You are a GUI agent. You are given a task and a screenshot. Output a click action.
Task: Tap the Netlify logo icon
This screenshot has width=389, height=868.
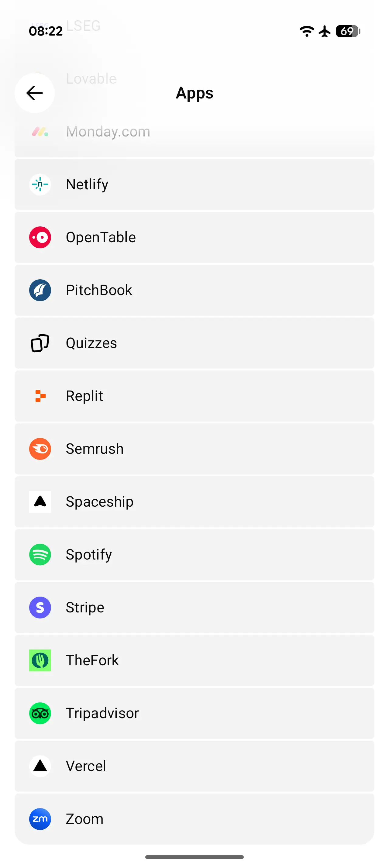click(40, 184)
